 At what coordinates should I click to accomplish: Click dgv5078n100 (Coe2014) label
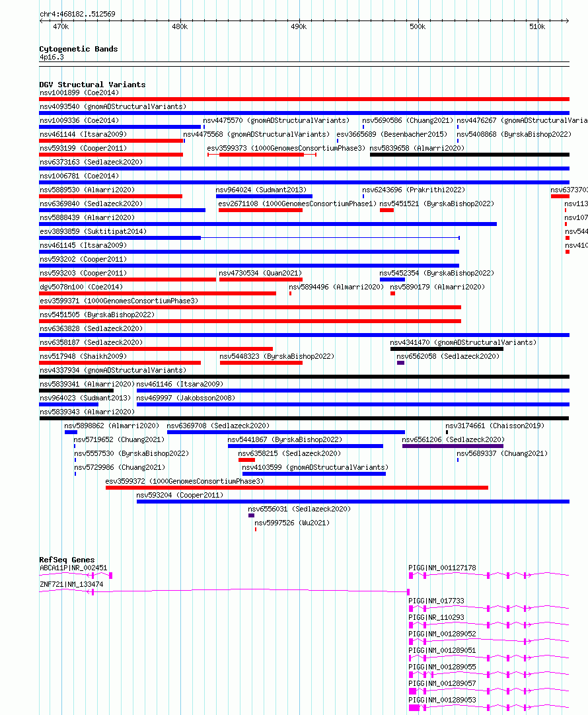tap(81, 287)
